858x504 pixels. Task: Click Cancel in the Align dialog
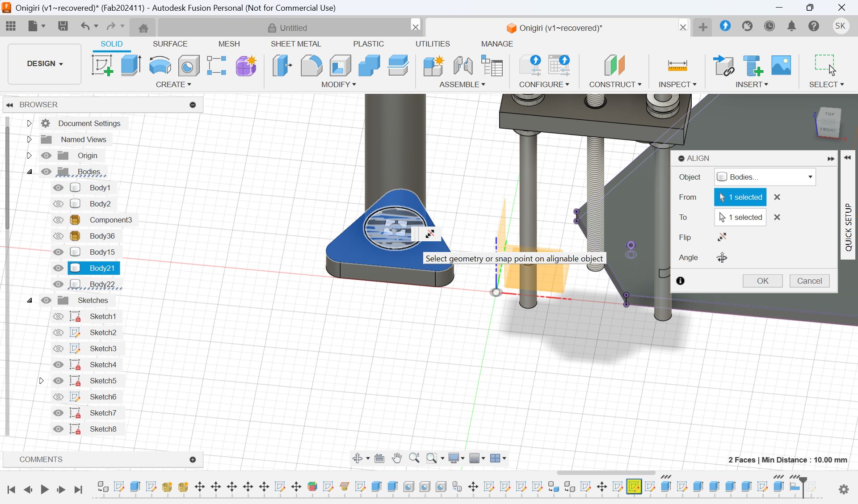[x=809, y=281]
